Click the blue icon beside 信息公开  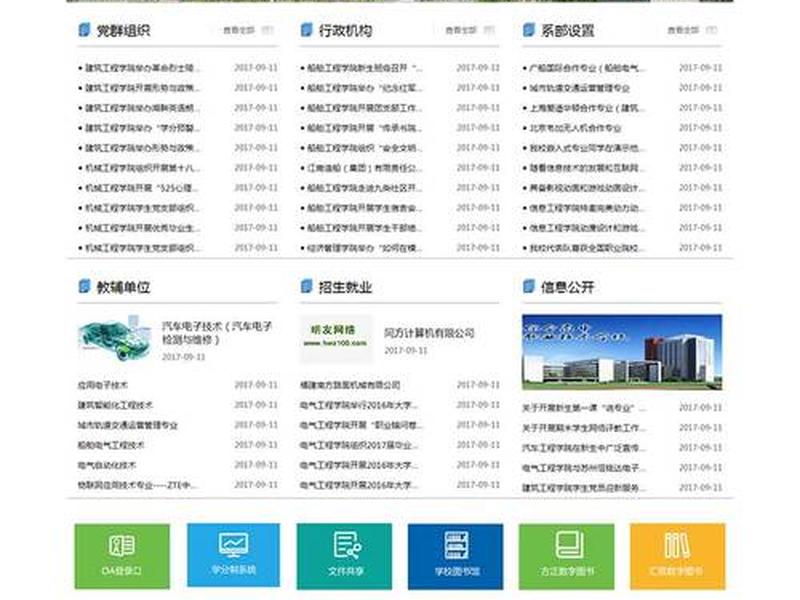pos(529,287)
